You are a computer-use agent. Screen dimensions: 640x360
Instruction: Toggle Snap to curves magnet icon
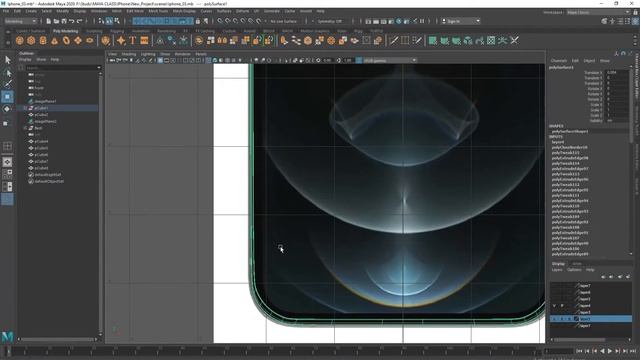tap(228, 21)
